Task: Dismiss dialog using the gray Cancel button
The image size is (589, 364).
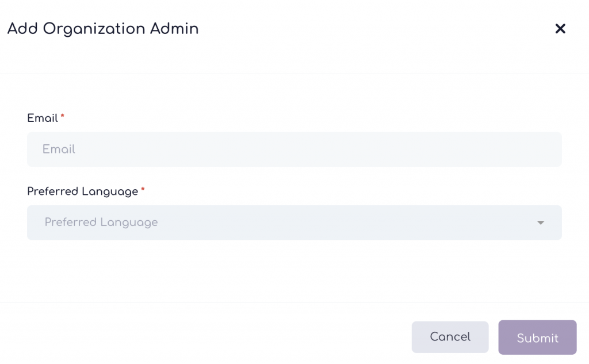Action: [450, 337]
